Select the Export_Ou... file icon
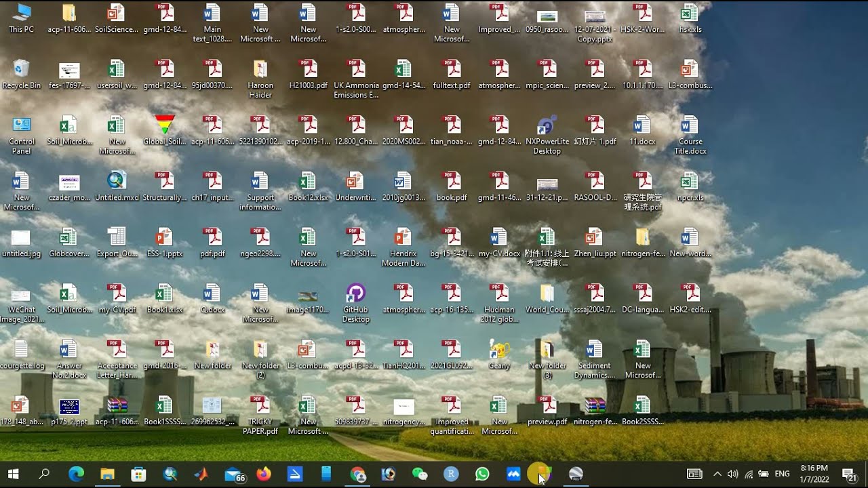Image resolution: width=868 pixels, height=488 pixels. point(117,243)
